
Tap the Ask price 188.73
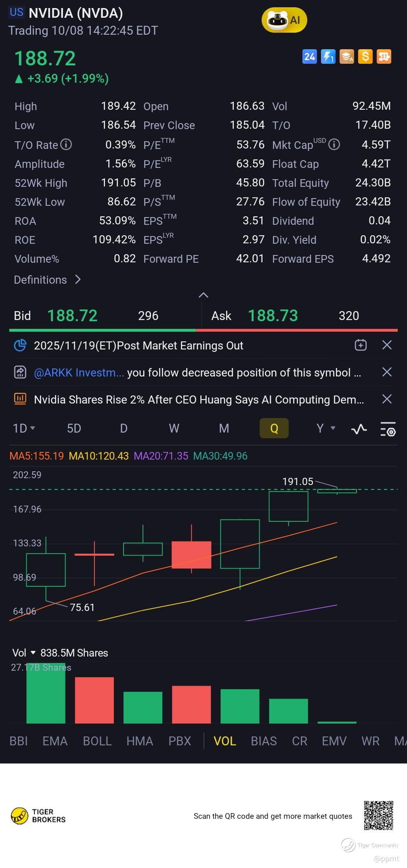tap(273, 316)
